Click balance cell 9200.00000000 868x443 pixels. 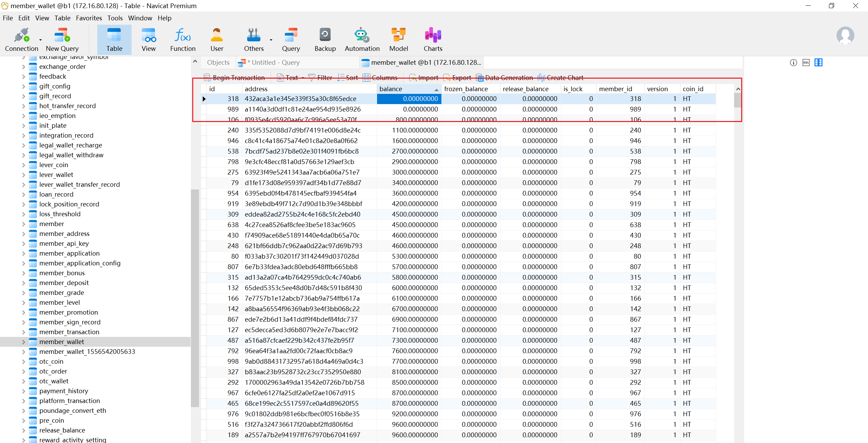pyautogui.click(x=409, y=414)
